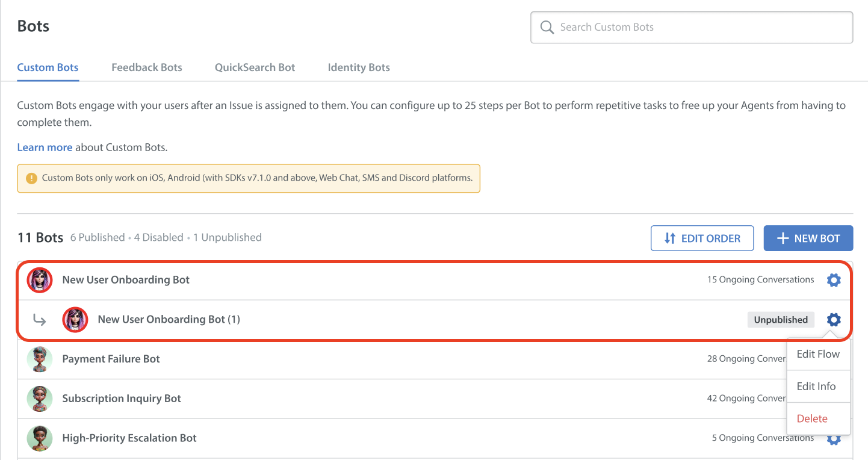Click gear icon on the Unpublished bot row
868x460 pixels.
833,320
